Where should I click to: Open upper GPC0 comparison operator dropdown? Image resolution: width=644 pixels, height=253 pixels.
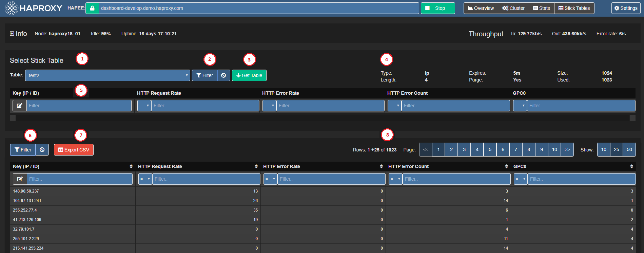[520, 106]
